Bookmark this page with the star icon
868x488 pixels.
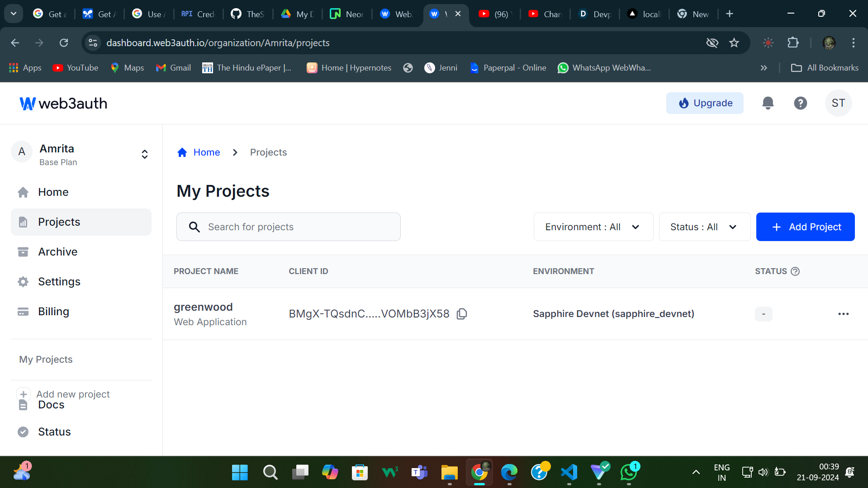coord(734,43)
